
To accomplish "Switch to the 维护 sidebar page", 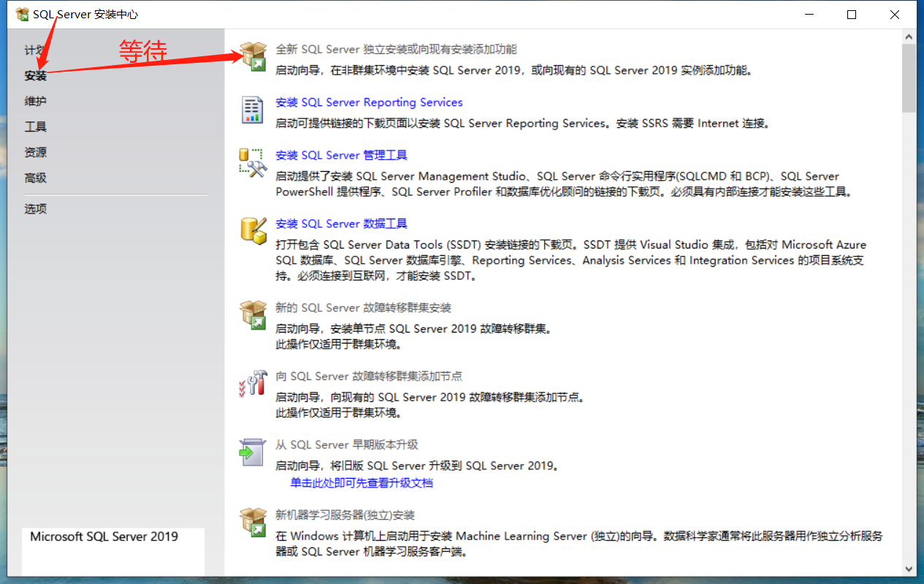I will [35, 101].
